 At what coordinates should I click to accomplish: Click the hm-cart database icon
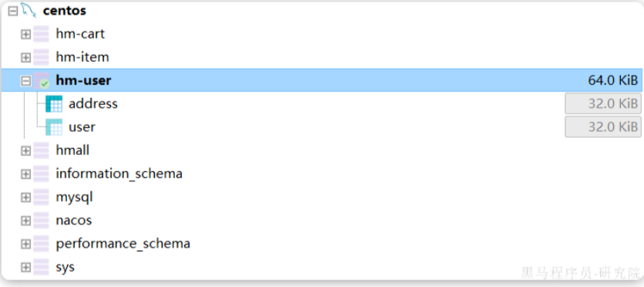pyautogui.click(x=41, y=34)
